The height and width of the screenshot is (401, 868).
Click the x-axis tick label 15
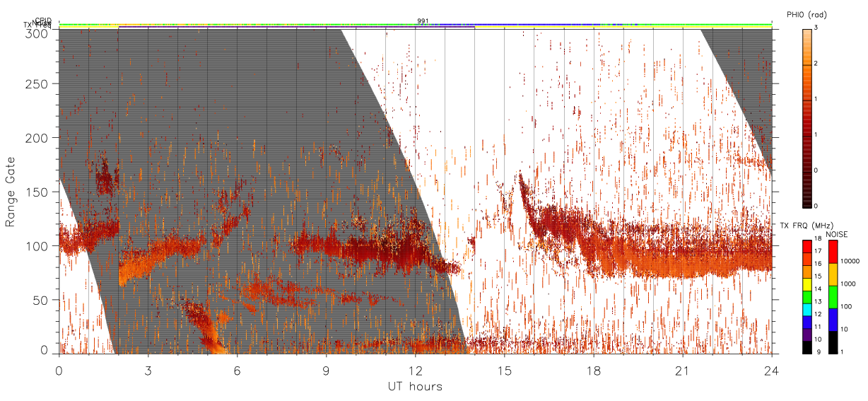click(x=504, y=371)
